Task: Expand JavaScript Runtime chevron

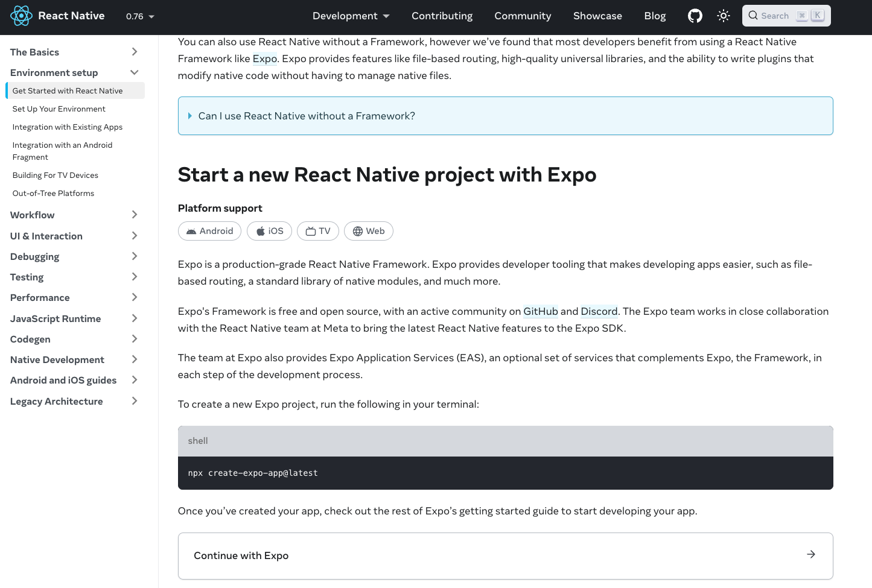Action: pyautogui.click(x=135, y=318)
